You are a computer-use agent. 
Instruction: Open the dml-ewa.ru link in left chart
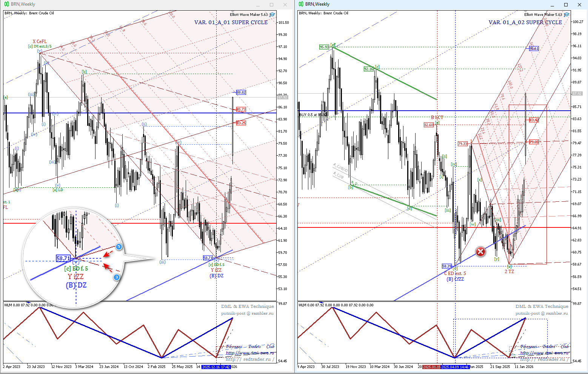pyautogui.click(x=249, y=353)
